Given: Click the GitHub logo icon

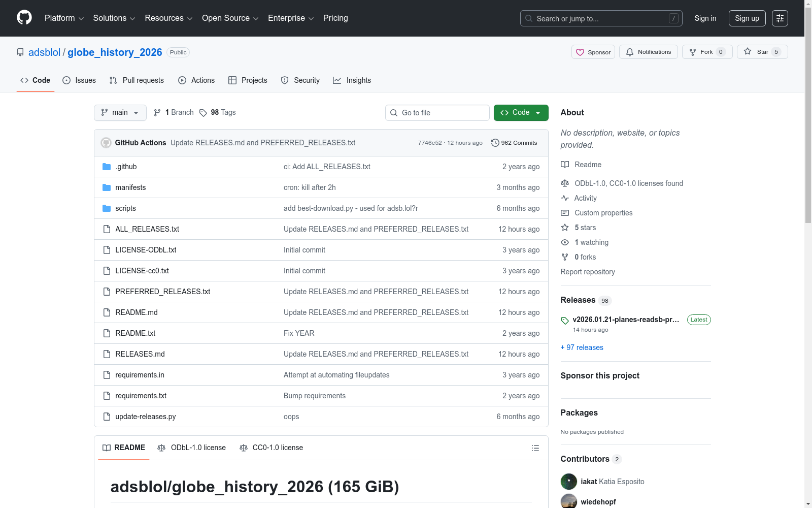Looking at the screenshot, I should tap(24, 18).
